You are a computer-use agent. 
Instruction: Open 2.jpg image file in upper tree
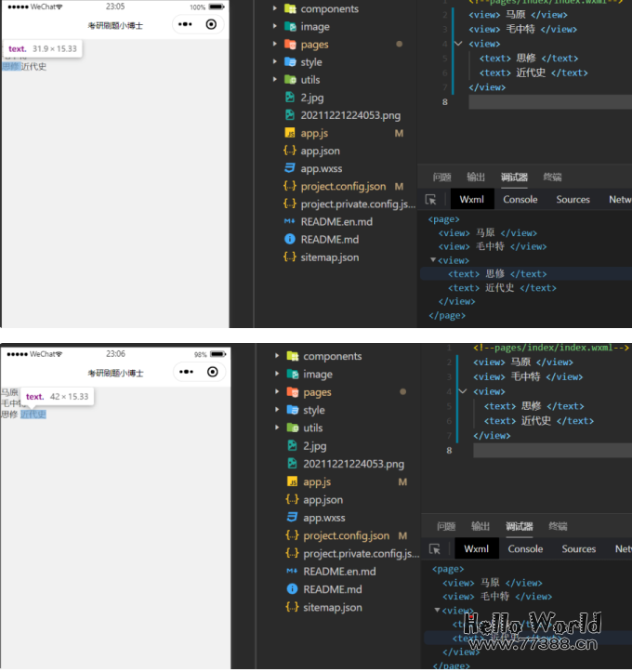[311, 98]
